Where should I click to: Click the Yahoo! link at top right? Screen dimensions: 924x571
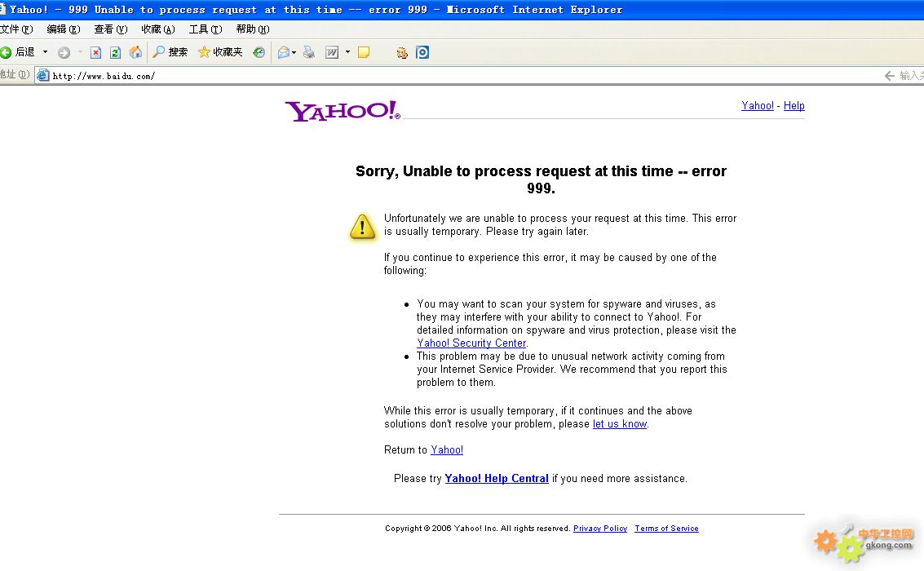pos(758,105)
